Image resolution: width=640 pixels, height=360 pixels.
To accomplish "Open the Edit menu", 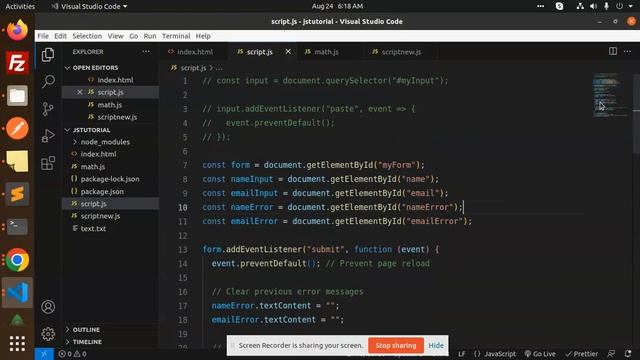I will tap(60, 36).
